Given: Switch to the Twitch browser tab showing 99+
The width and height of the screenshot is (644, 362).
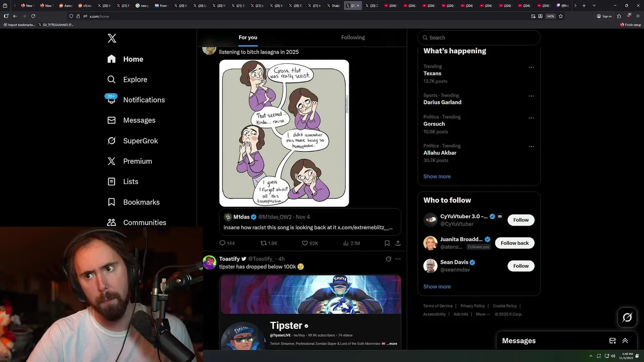Looking at the screenshot, I should pos(562,6).
